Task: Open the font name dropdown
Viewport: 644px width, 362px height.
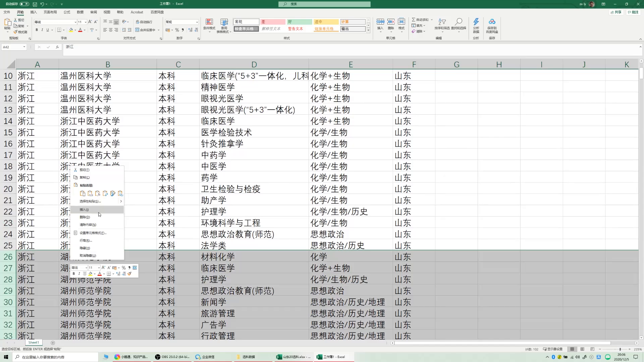Action: point(75,22)
